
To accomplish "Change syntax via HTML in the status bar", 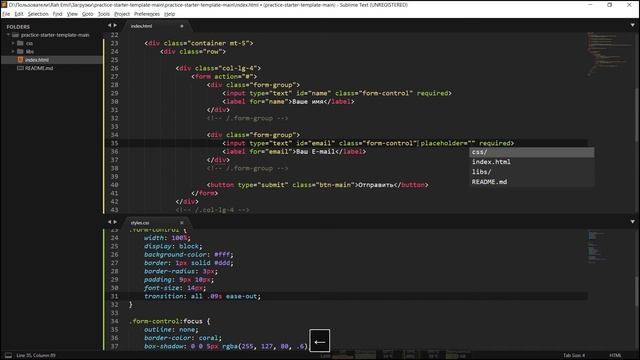I will [615, 356].
